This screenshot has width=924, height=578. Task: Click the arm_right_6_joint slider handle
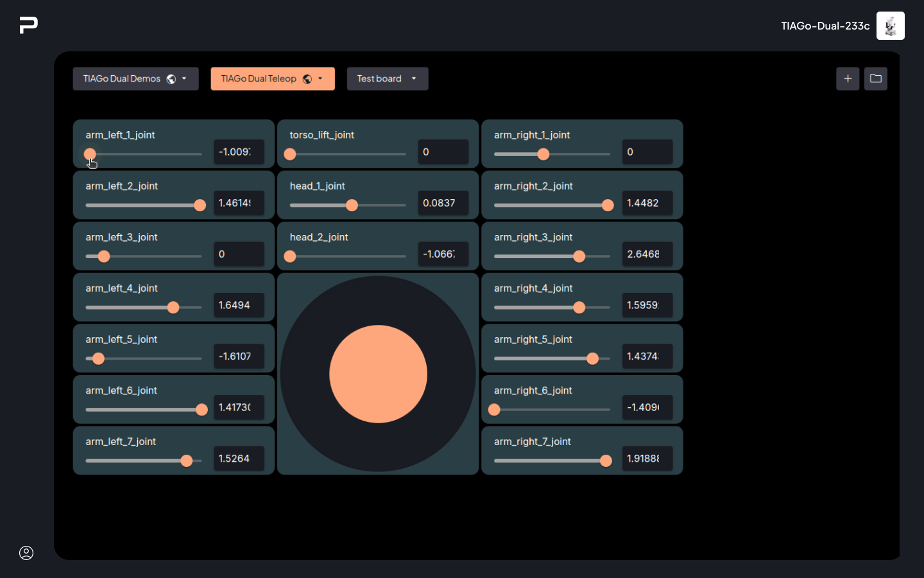point(494,410)
